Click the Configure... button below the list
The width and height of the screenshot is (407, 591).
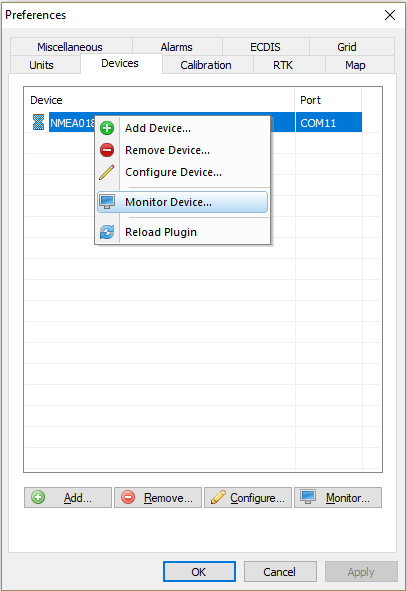click(248, 498)
